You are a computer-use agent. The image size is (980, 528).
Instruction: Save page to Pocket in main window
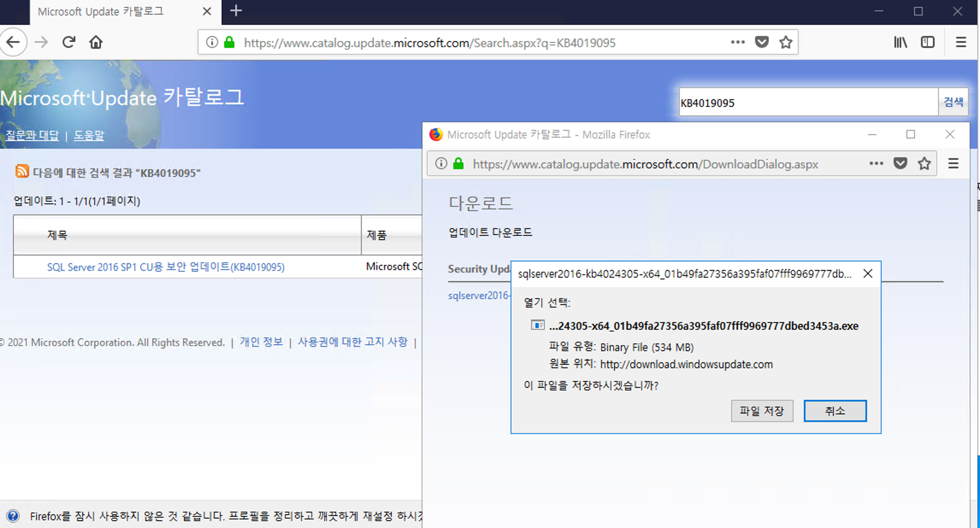tap(762, 42)
